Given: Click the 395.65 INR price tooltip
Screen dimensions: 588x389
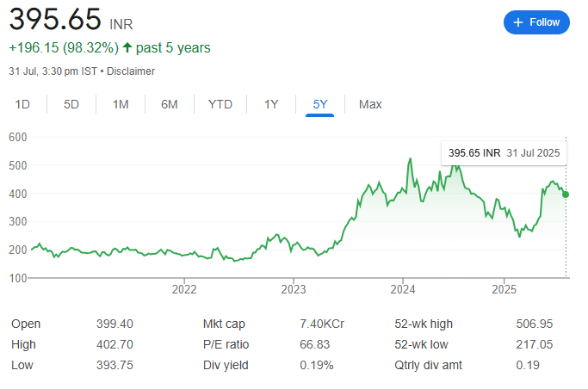Looking at the screenshot, I should click(x=504, y=153).
